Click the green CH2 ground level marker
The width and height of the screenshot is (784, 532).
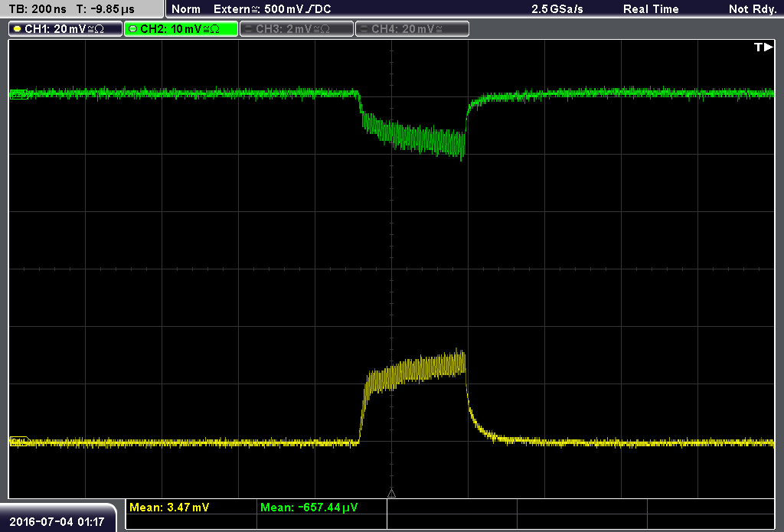pos(18,94)
